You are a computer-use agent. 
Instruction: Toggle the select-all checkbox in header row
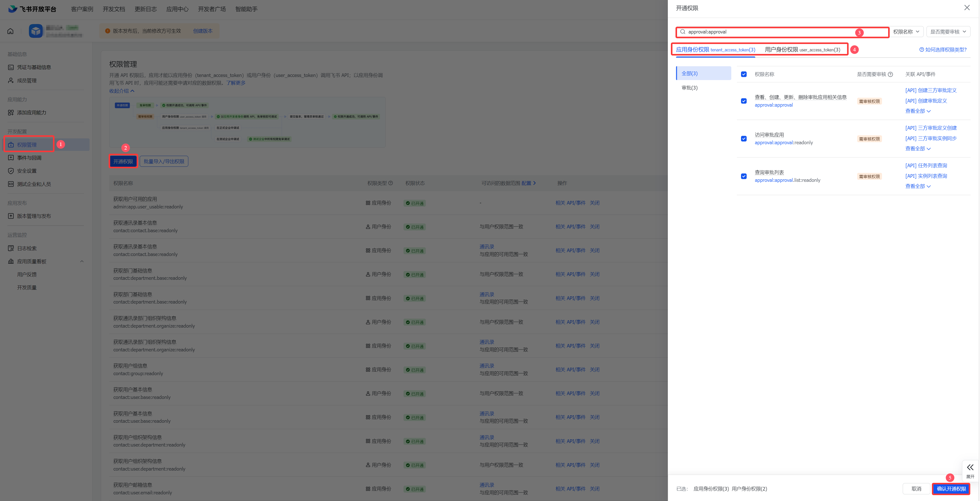[x=744, y=74]
